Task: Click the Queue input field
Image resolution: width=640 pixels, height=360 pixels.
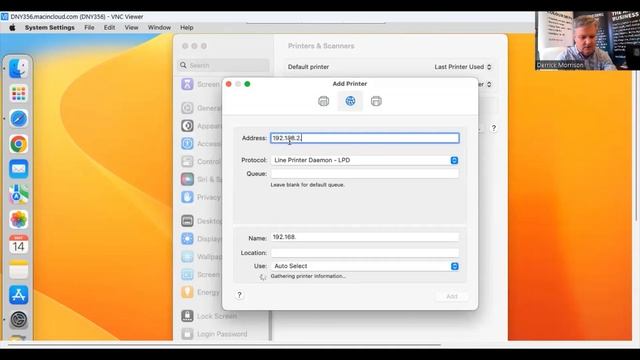Action: coord(364,173)
